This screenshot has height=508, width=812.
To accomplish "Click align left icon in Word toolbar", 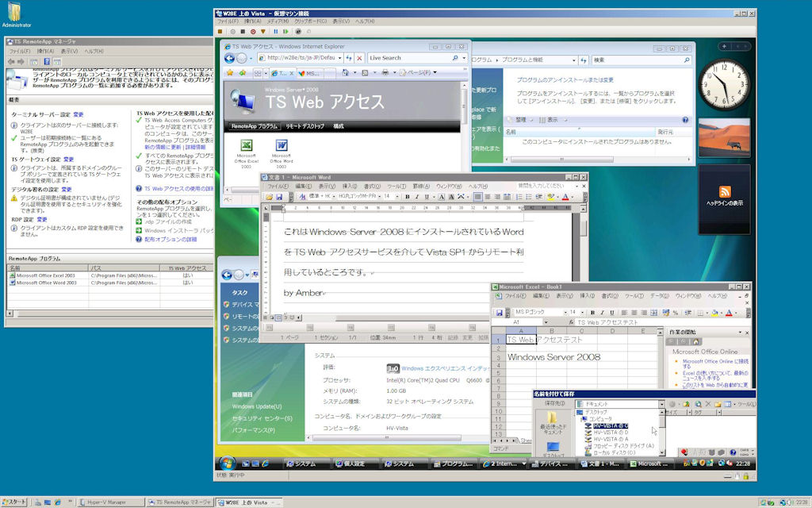I will (x=477, y=197).
